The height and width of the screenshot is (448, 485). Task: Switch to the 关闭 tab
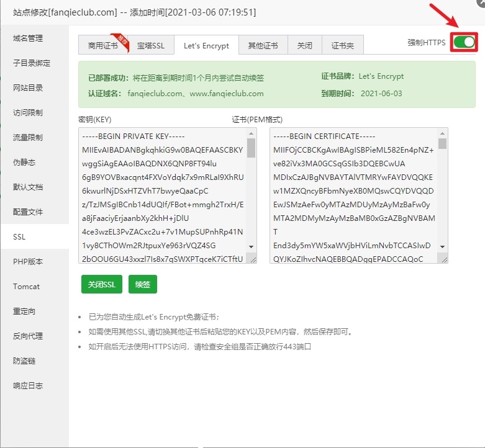305,46
